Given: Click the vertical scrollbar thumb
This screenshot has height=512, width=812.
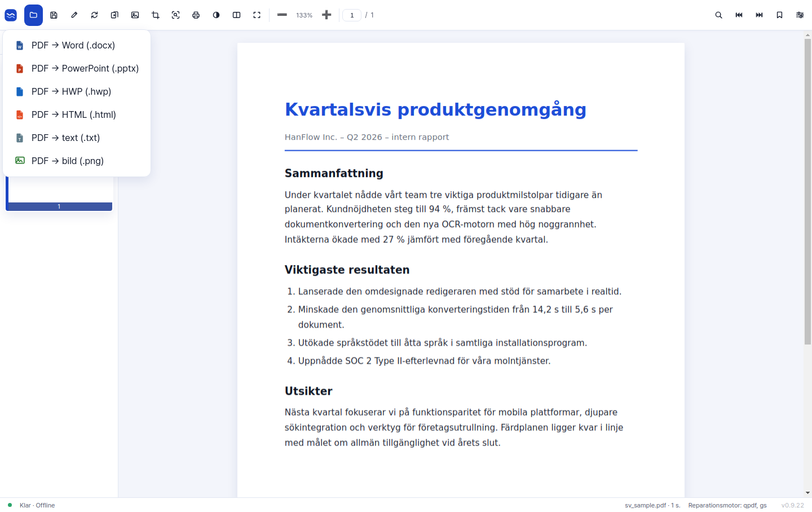Looking at the screenshot, I should click(x=807, y=192).
